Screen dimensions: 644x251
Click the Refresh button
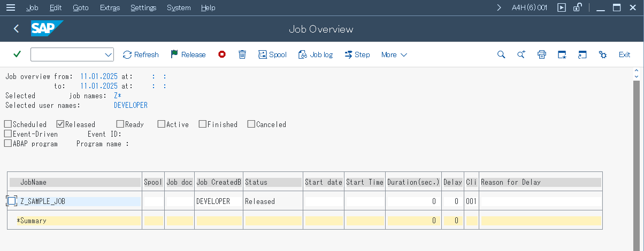pos(141,54)
